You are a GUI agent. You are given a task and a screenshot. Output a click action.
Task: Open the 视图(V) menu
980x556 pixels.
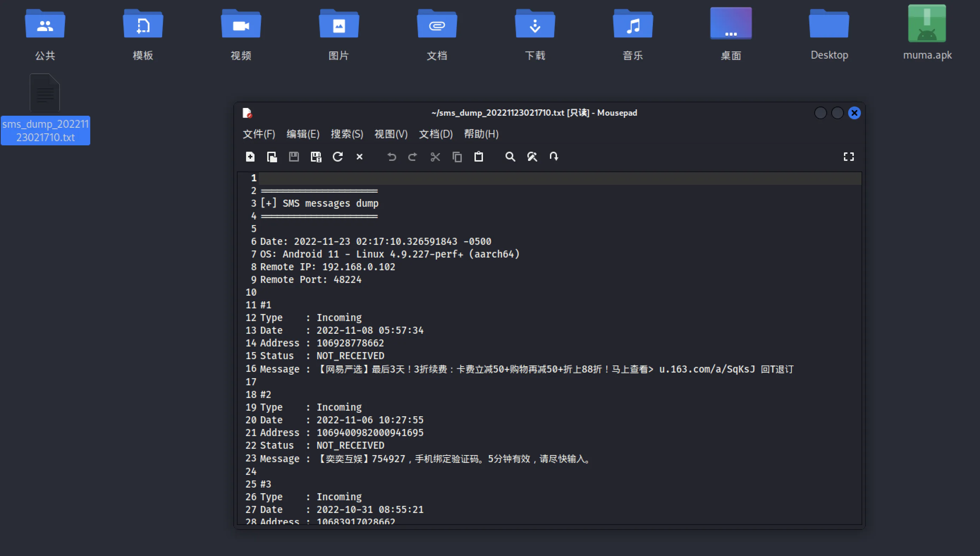pos(391,134)
